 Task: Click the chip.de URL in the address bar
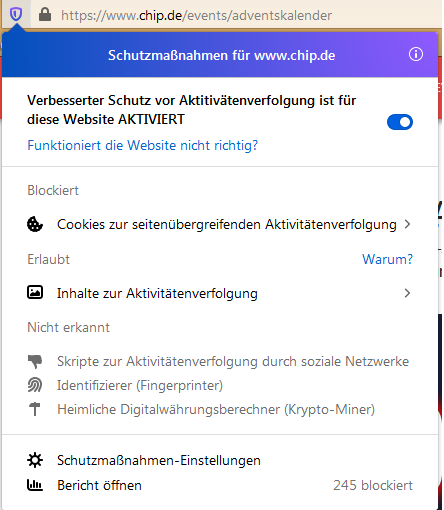click(x=196, y=15)
